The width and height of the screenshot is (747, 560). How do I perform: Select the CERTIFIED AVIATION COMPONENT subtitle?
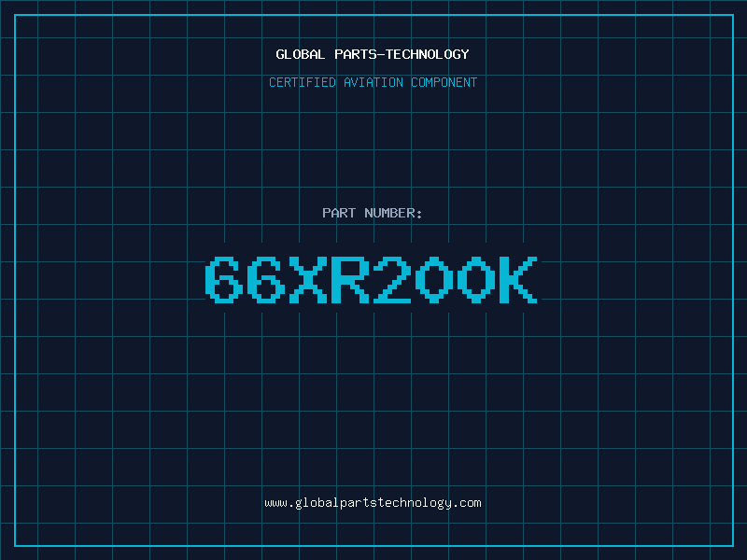373,82
